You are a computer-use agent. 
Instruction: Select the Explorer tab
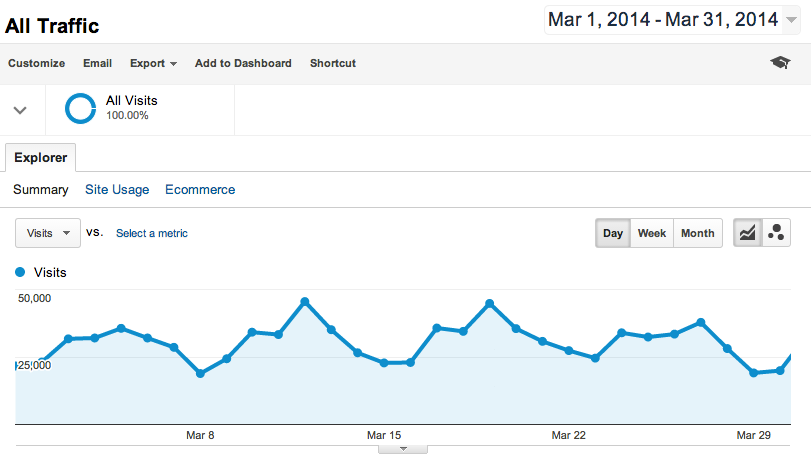(40, 158)
